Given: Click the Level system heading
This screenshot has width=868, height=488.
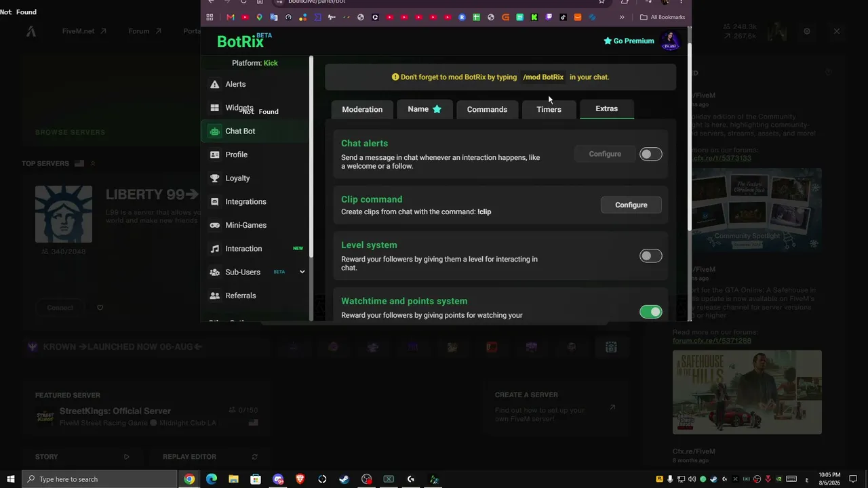Looking at the screenshot, I should pyautogui.click(x=369, y=245).
